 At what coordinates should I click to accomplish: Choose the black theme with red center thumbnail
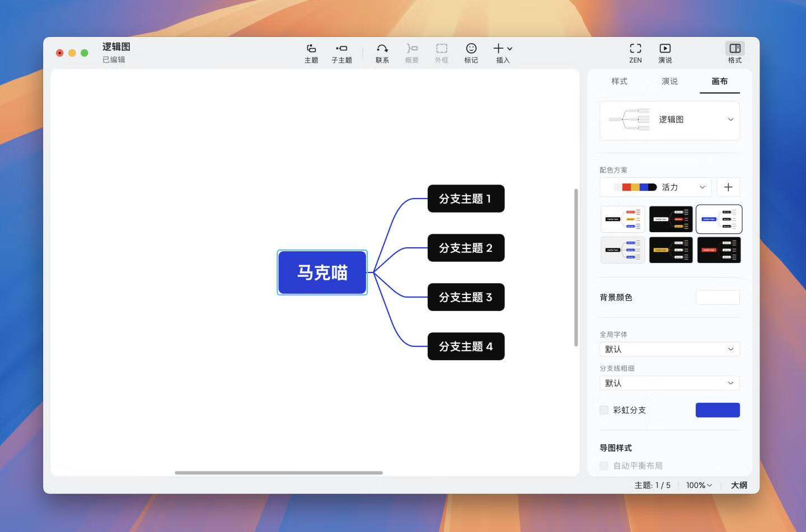[x=719, y=249]
